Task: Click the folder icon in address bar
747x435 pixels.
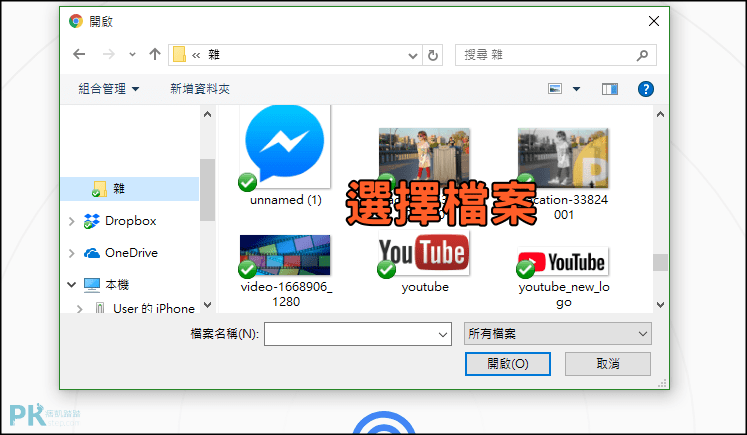Action: (x=179, y=54)
